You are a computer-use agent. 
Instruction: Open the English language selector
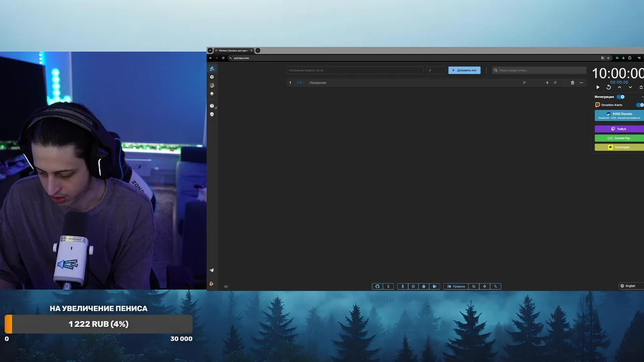point(631,286)
